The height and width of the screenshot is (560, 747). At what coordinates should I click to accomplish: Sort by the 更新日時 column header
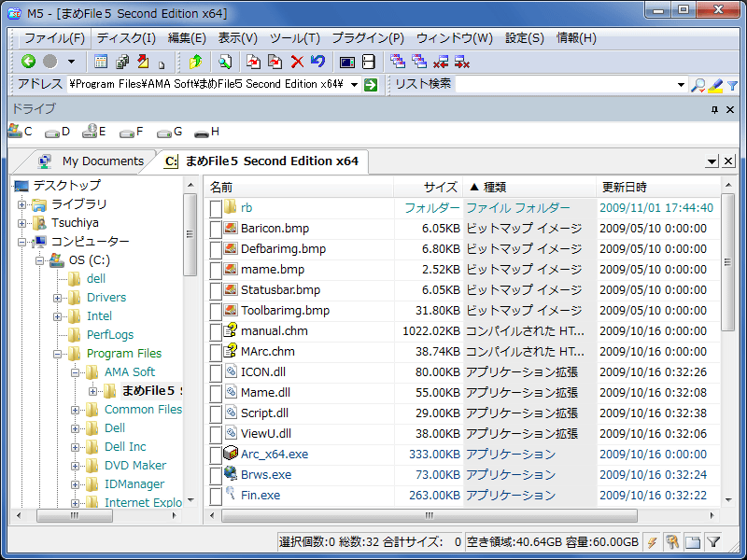pyautogui.click(x=658, y=188)
